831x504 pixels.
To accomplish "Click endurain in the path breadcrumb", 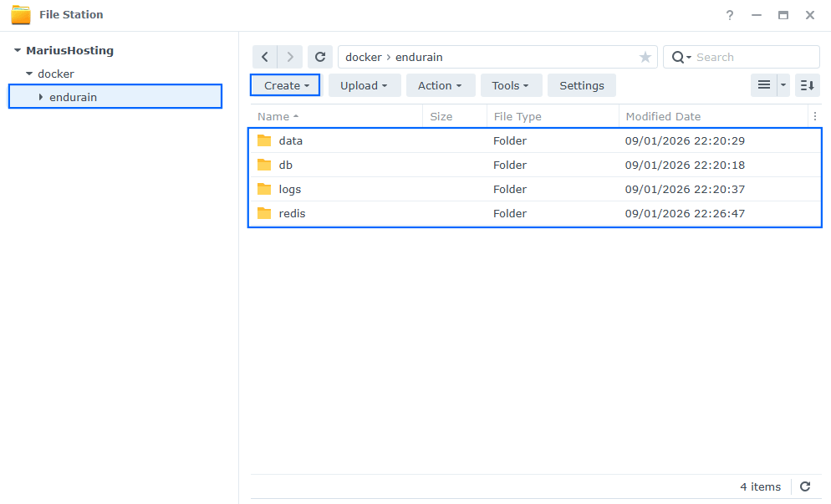I will pos(419,57).
